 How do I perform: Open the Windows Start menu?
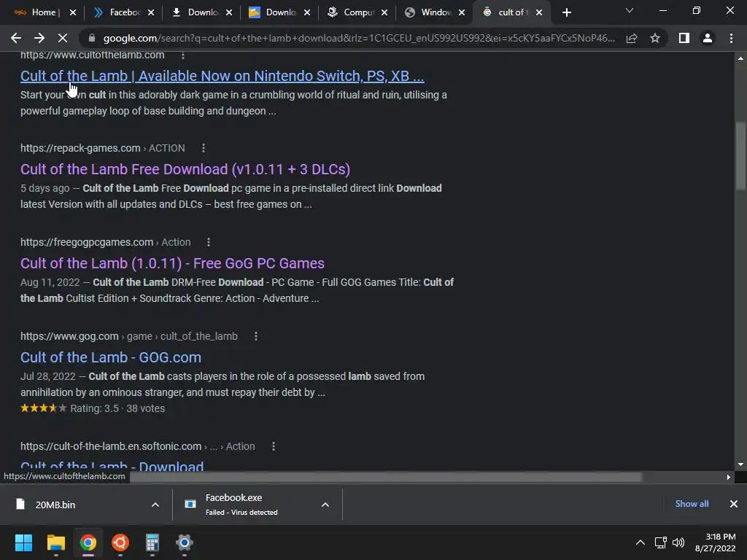tap(23, 542)
